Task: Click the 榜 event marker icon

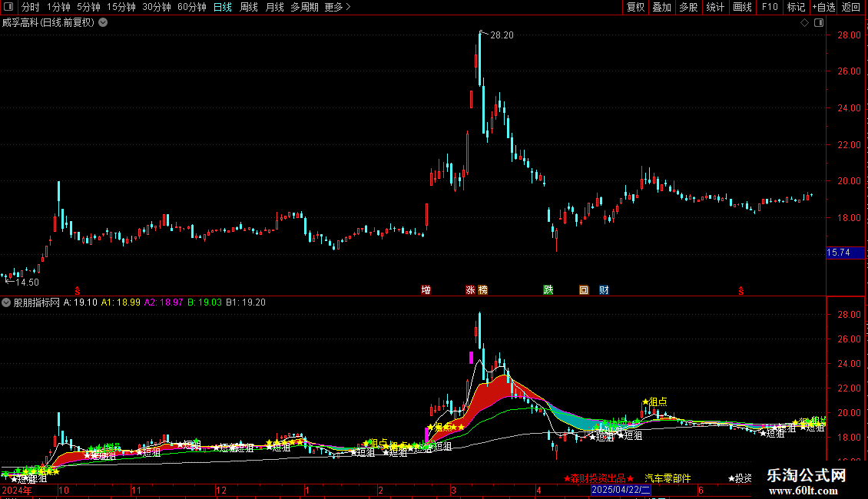Action: click(482, 290)
